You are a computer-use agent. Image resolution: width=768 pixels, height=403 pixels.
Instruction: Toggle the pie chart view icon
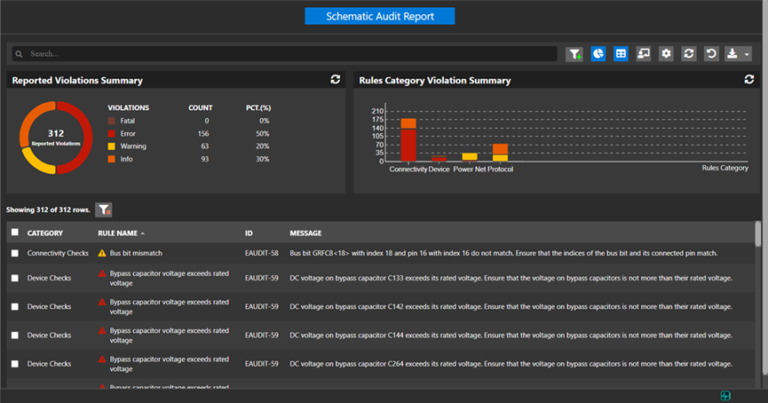pyautogui.click(x=598, y=54)
